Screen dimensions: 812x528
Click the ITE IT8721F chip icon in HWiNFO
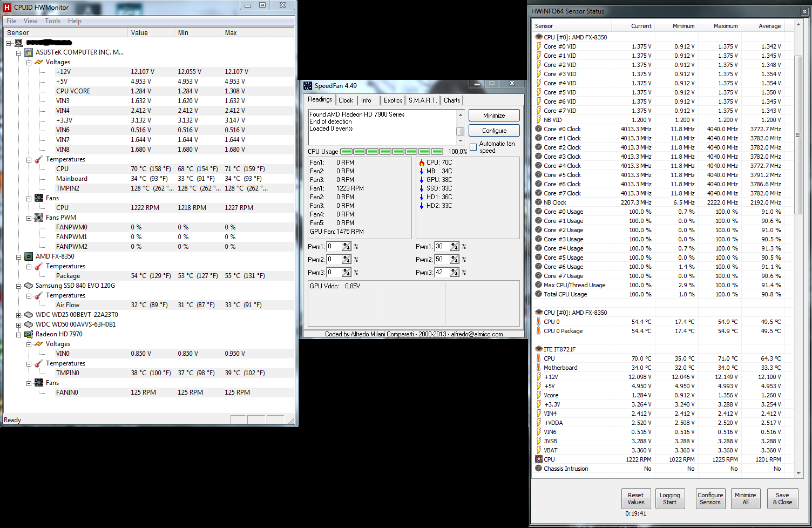click(538, 349)
